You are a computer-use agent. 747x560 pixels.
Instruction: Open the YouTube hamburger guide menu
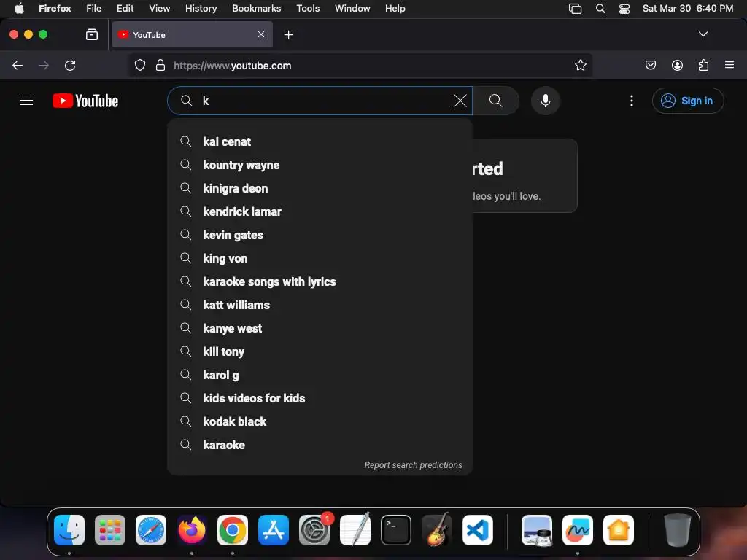26,101
